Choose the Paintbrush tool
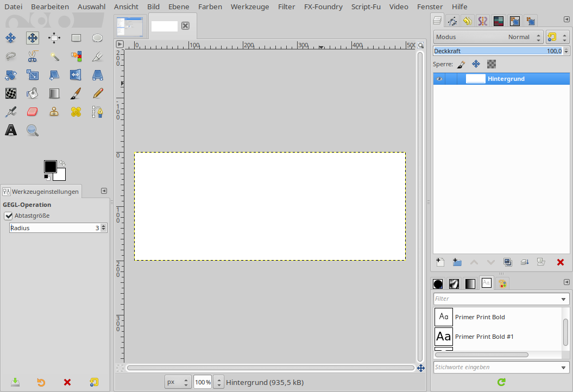Viewport: 573px width, 392px height. pyautogui.click(x=76, y=93)
